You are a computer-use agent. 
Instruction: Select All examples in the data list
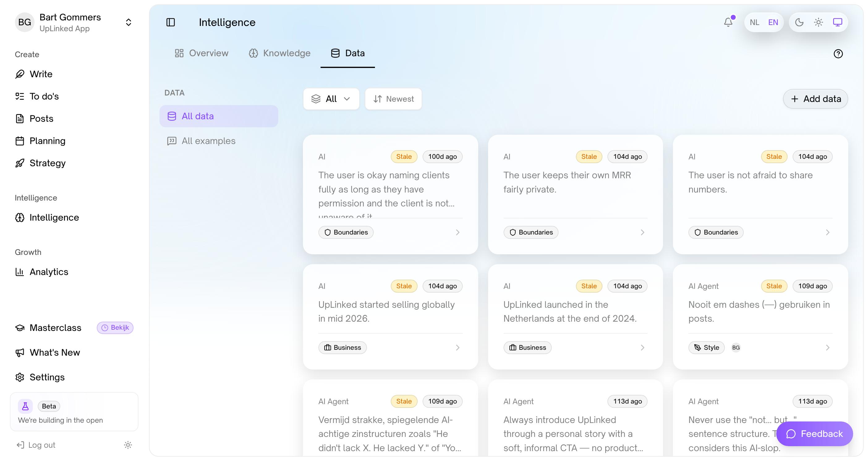[x=219, y=141]
